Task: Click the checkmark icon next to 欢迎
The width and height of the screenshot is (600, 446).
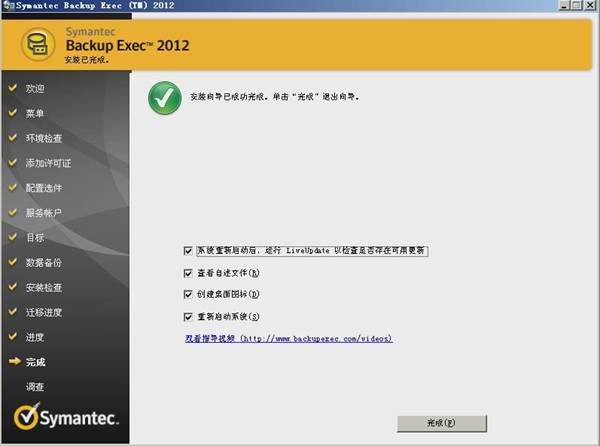Action: (x=13, y=88)
